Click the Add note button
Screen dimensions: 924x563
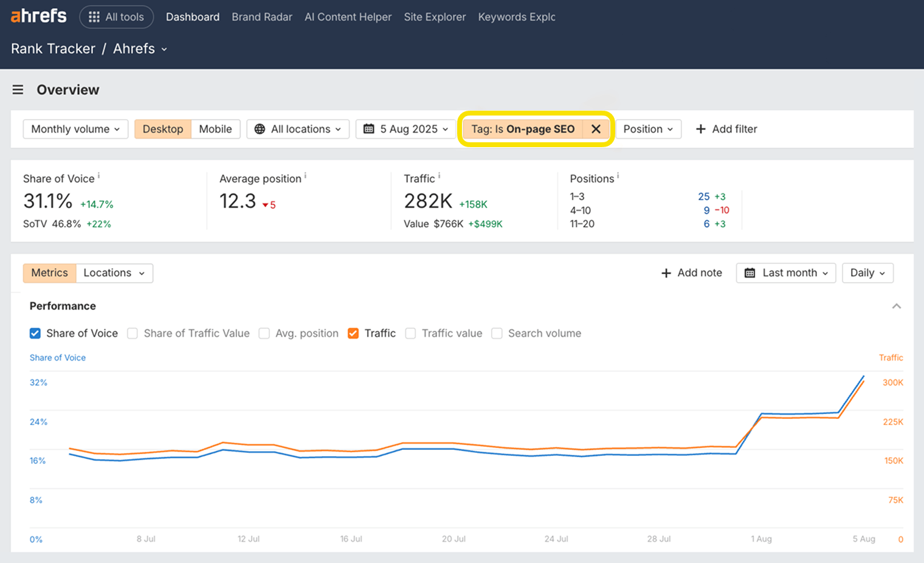[x=691, y=273]
